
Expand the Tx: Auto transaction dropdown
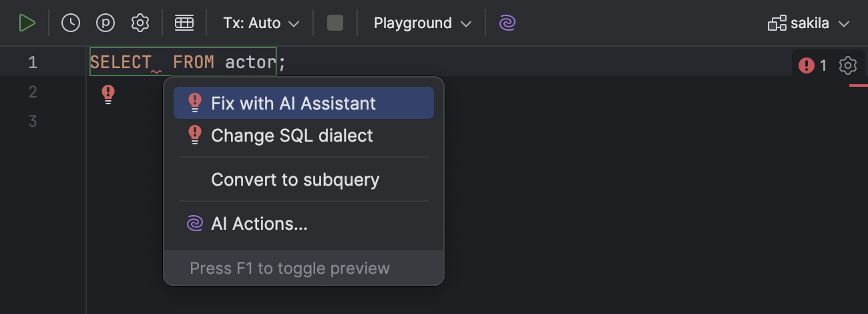(261, 23)
